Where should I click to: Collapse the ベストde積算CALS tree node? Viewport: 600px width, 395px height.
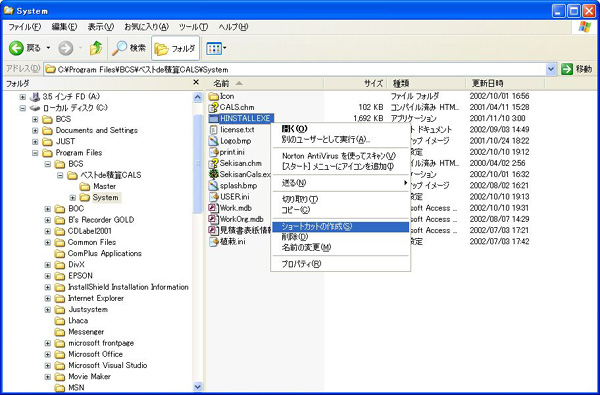[60, 175]
